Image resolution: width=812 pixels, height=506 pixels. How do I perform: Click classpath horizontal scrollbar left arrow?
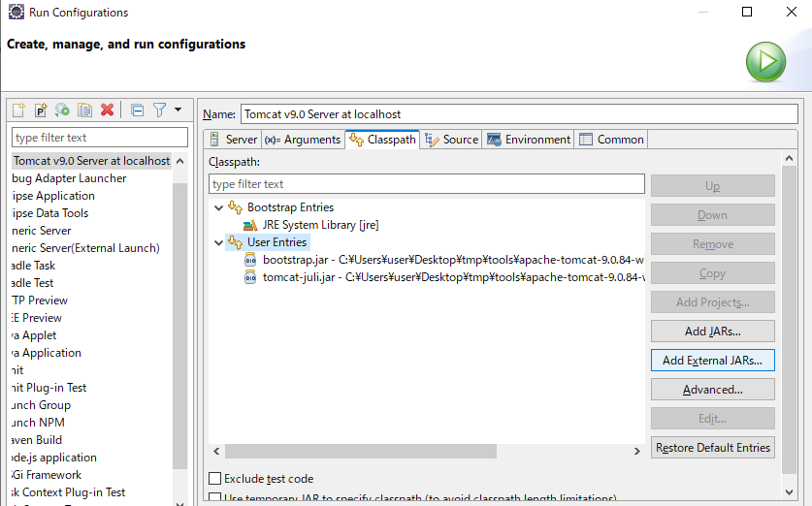point(216,451)
